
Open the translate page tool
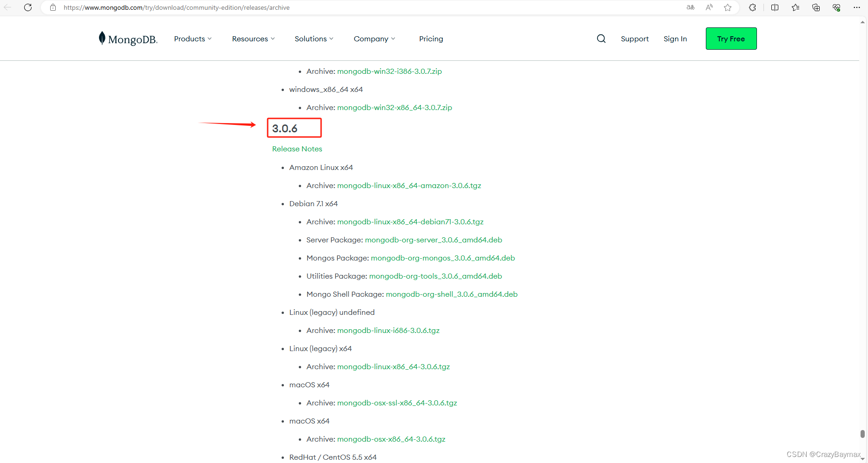pyautogui.click(x=690, y=7)
